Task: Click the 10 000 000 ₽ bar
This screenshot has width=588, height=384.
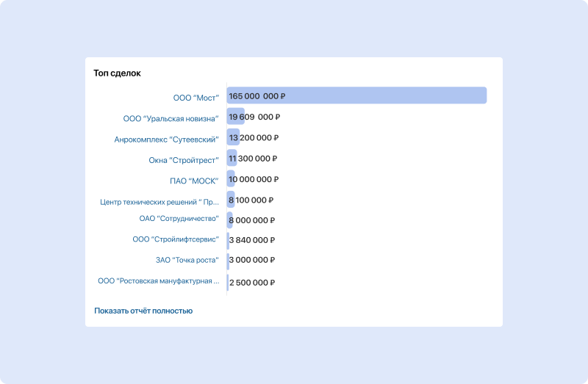Action: [x=232, y=178]
